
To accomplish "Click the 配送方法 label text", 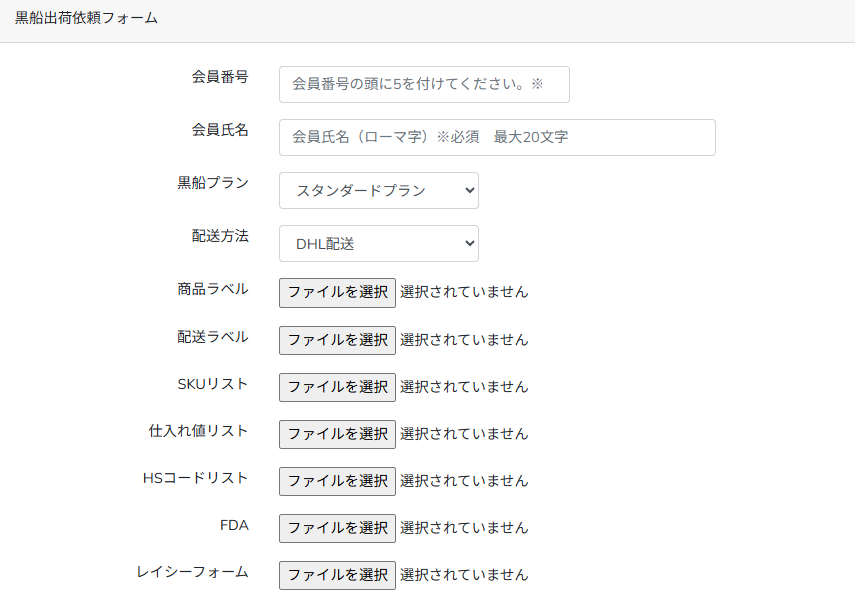I will [220, 236].
